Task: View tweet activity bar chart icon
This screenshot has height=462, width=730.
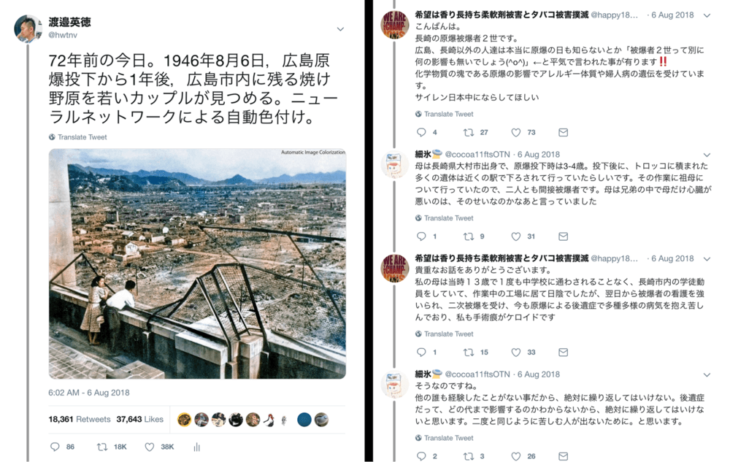Action: coord(196,447)
